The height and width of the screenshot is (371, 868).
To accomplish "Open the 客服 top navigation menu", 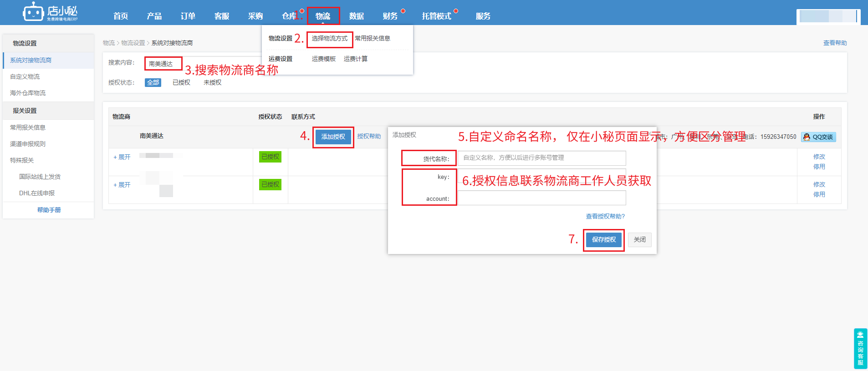I will tap(222, 16).
